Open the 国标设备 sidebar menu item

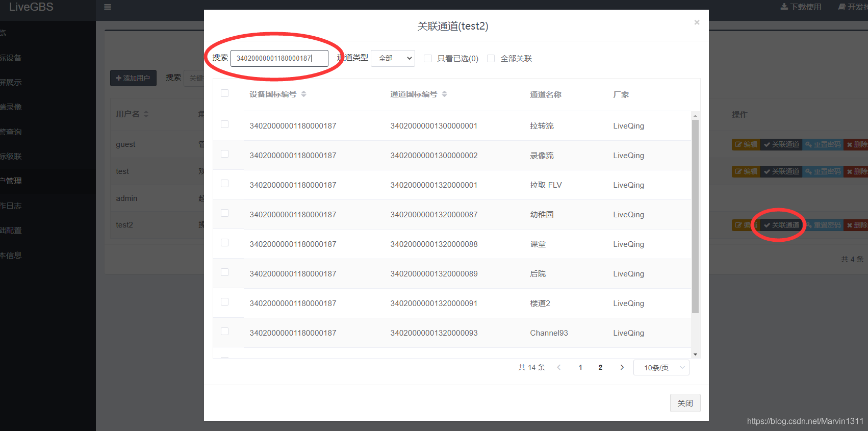tap(48, 58)
